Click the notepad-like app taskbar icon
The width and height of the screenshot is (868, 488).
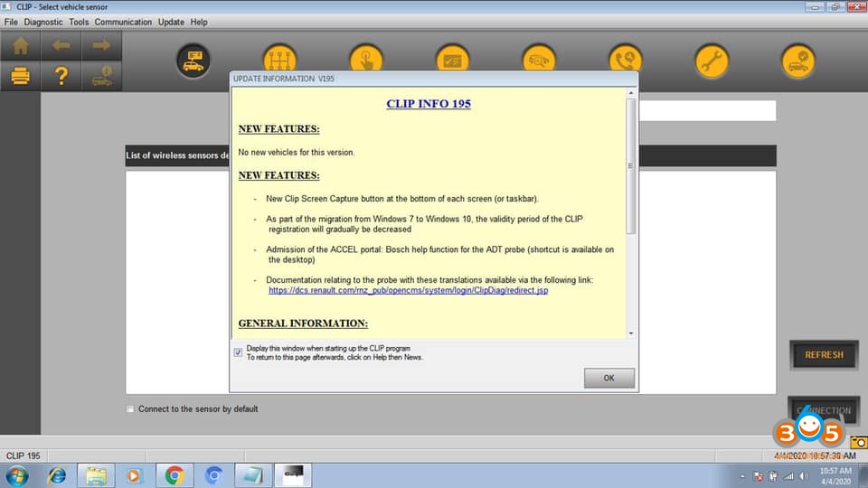(253, 476)
